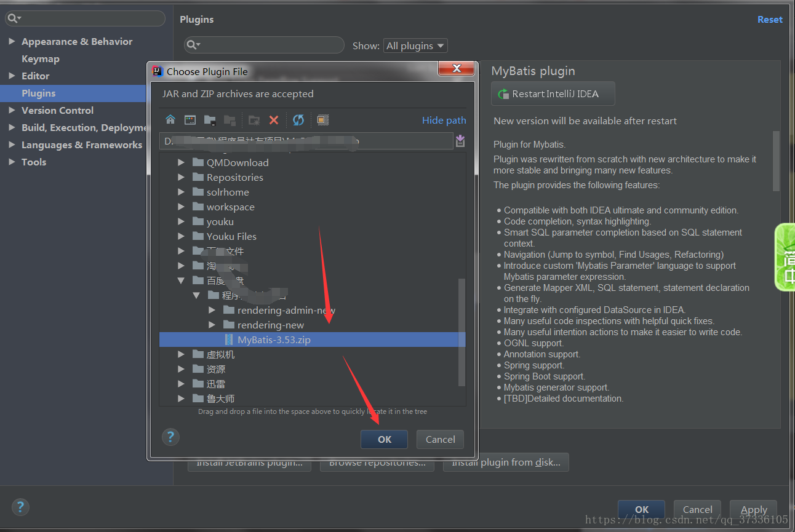Cancel the Choose Plugin File dialog
This screenshot has height=532, width=795.
click(441, 439)
